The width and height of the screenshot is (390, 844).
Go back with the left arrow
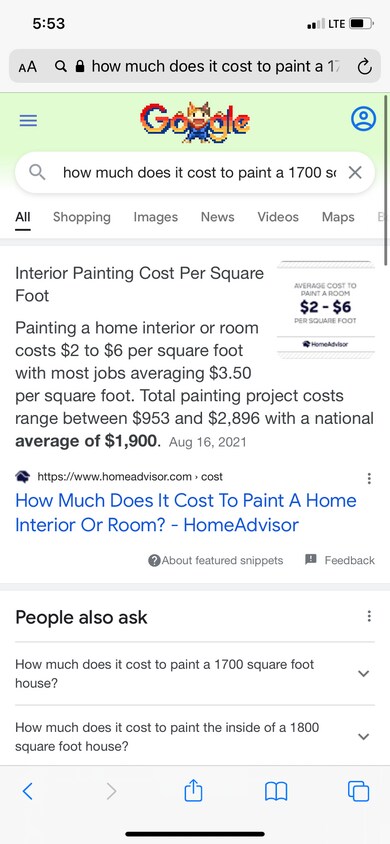click(x=28, y=791)
